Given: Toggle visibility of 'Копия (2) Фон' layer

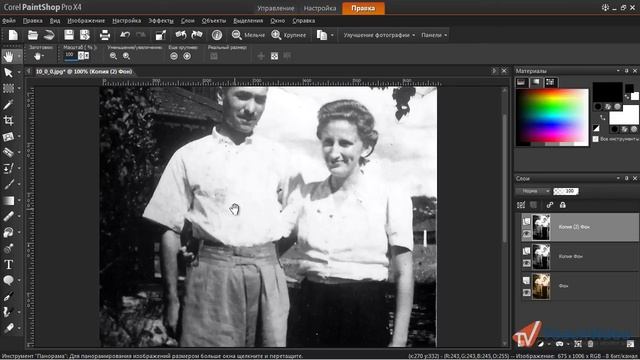Looking at the screenshot, I should 527,234.
